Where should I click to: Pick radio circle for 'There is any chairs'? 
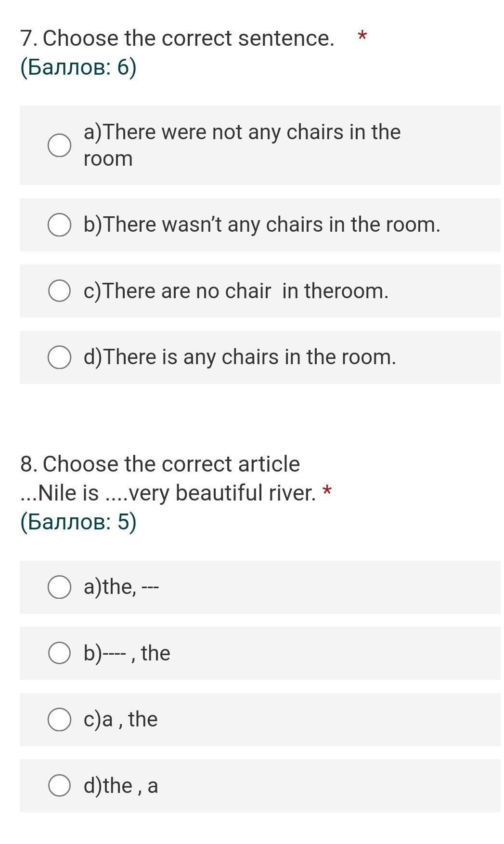[60, 357]
